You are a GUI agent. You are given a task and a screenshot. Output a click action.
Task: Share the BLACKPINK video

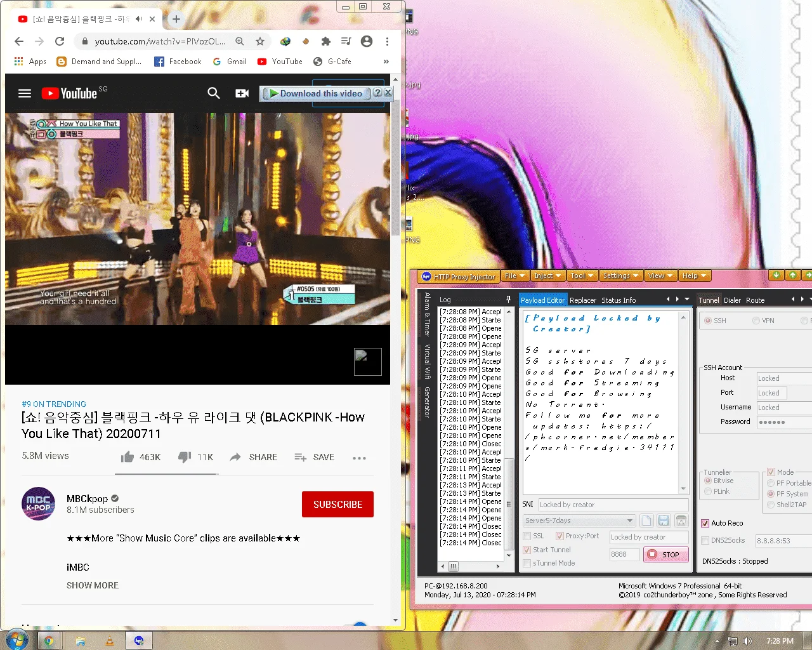tap(253, 457)
